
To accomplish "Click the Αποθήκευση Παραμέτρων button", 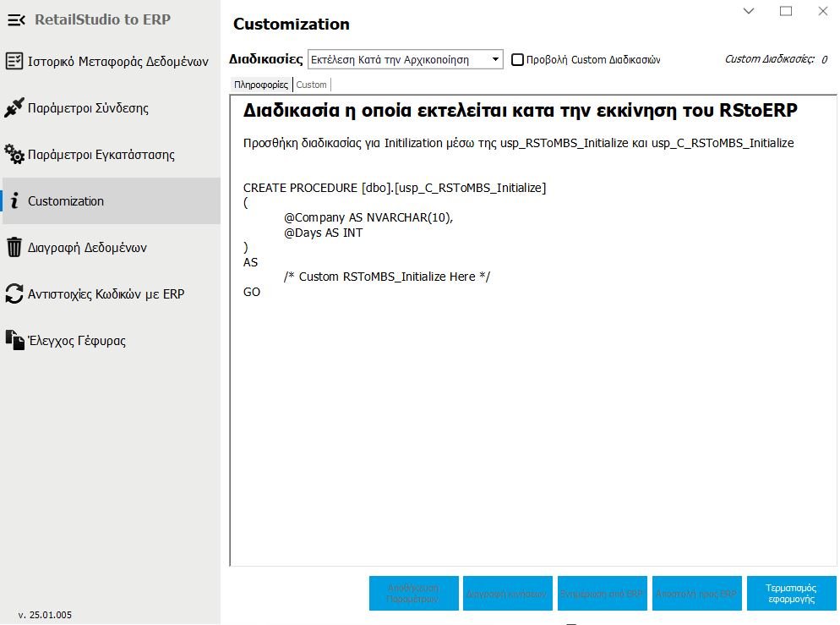I will [x=413, y=594].
